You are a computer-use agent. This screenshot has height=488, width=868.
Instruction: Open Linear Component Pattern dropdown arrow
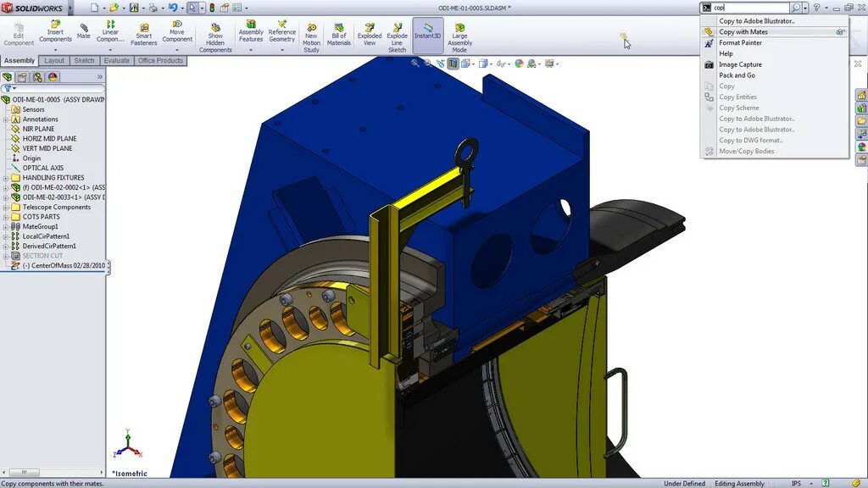[x=110, y=50]
